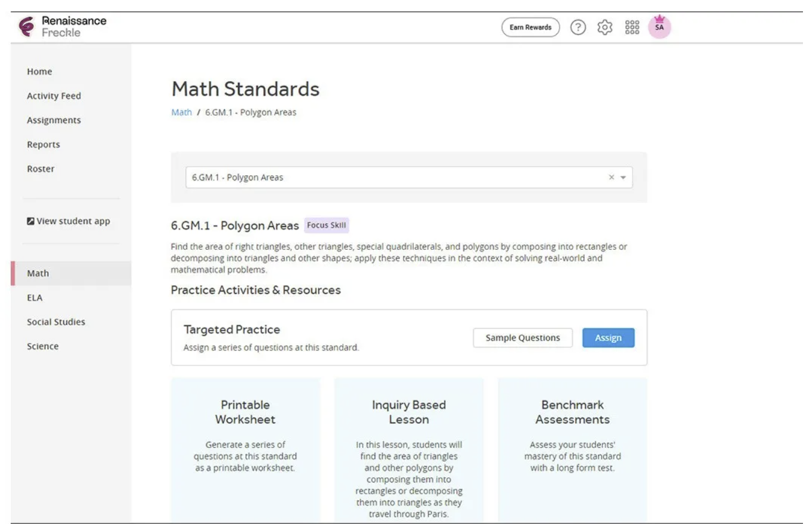The width and height of the screenshot is (812, 531).
Task: Open the Benchmark Assessments card
Action: 572,450
